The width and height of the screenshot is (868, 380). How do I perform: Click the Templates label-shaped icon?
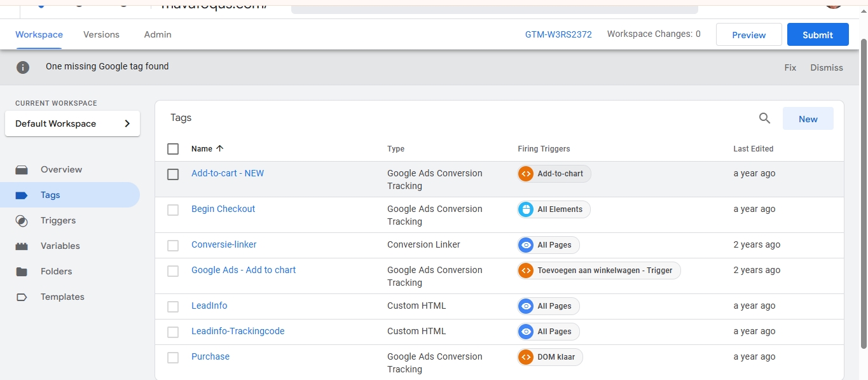[22, 297]
